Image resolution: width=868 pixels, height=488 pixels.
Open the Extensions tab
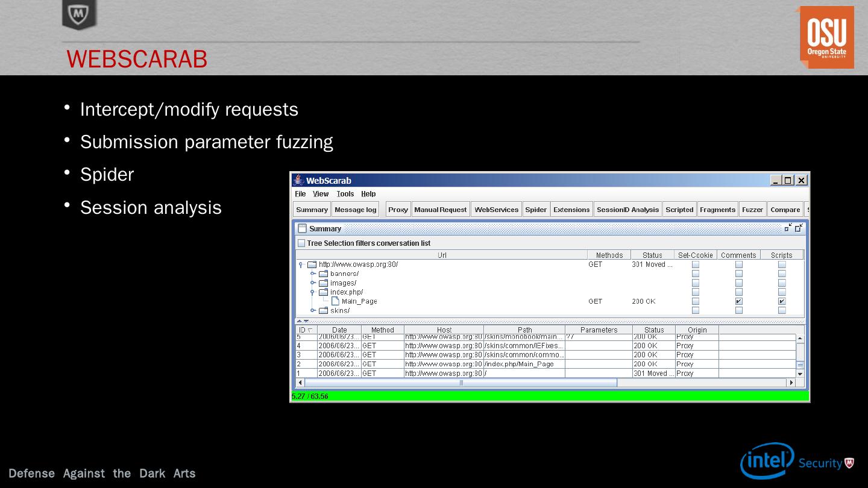pyautogui.click(x=571, y=210)
